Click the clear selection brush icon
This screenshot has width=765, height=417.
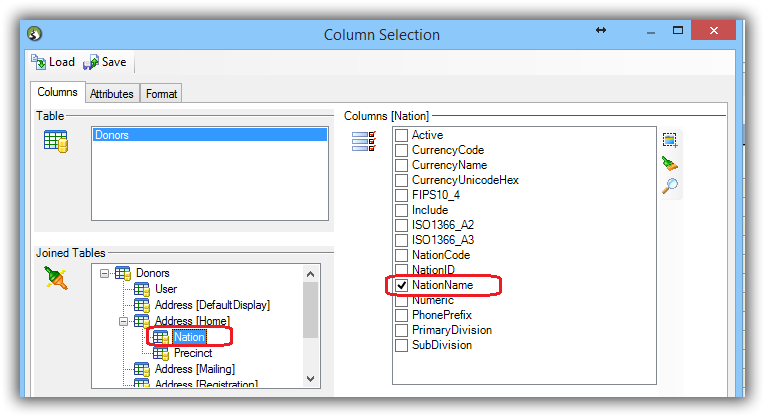pyautogui.click(x=670, y=163)
